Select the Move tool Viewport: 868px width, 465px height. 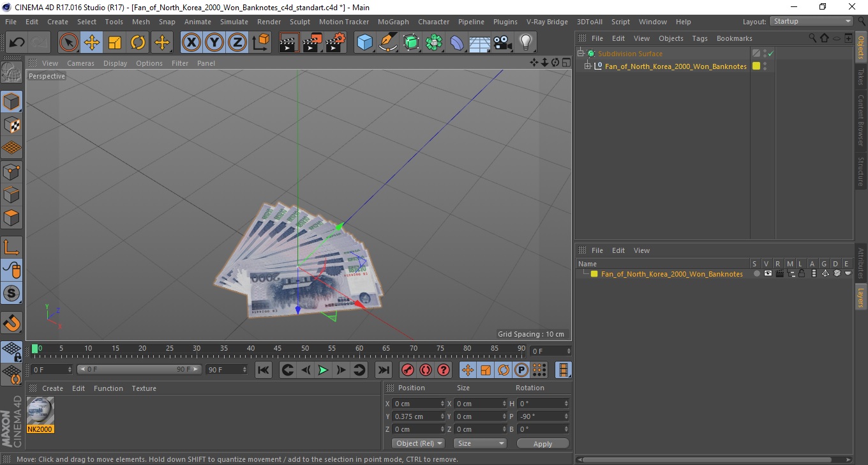pyautogui.click(x=92, y=43)
